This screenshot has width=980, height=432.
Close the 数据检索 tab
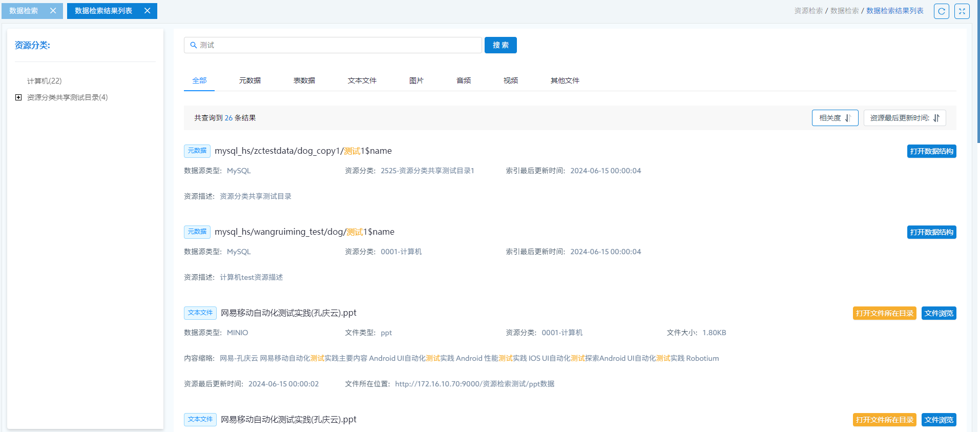(x=53, y=11)
